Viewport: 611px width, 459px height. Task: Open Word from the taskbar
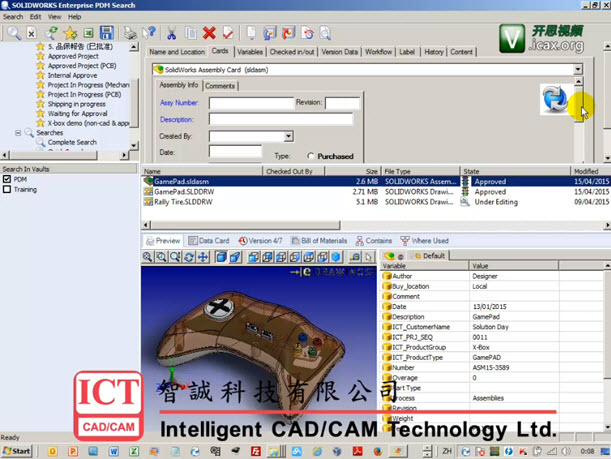coord(113,451)
